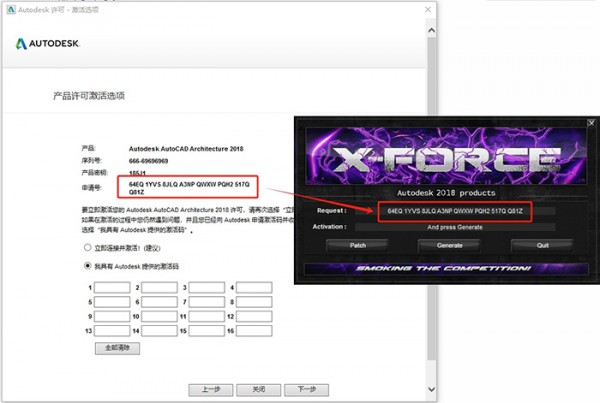Image resolution: width=600 pixels, height=403 pixels.
Task: Click activation code field 2
Action: click(159, 287)
